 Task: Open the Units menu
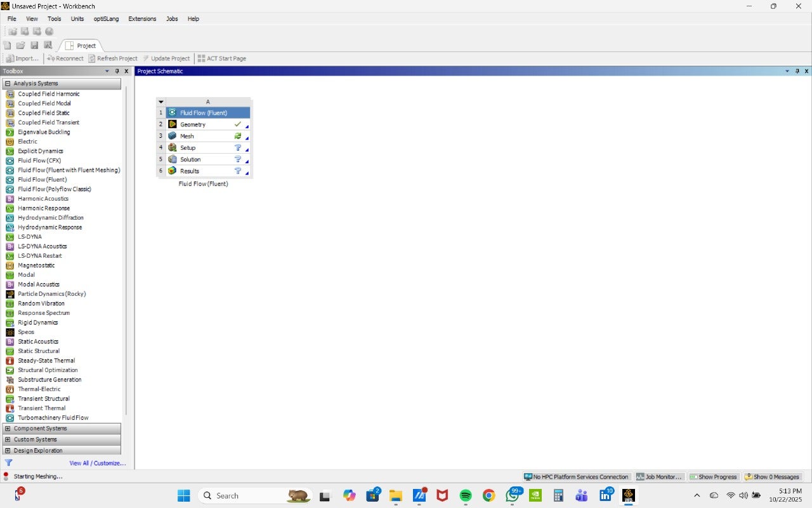point(77,19)
